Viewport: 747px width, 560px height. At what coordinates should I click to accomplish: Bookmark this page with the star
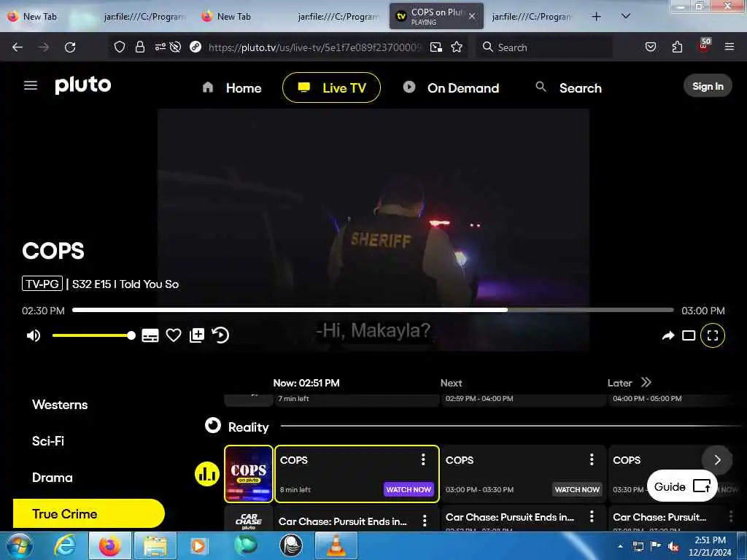[x=457, y=47]
